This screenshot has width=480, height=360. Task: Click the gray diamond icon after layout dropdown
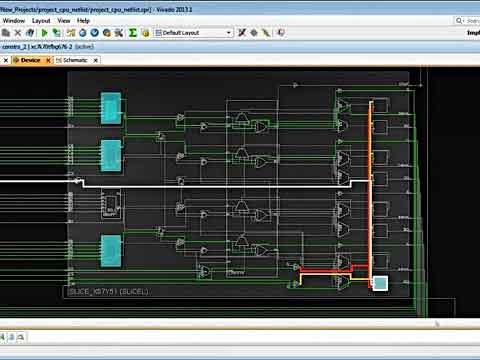point(254,33)
